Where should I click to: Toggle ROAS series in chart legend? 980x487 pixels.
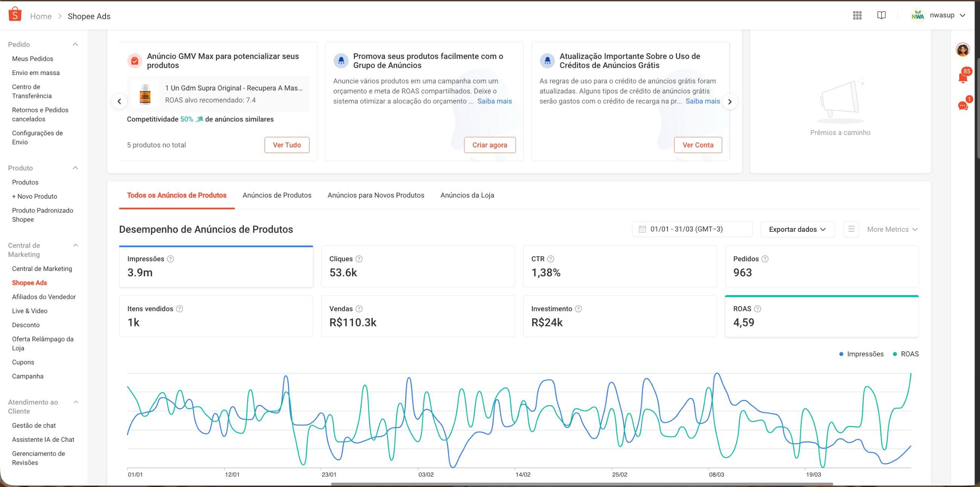click(x=905, y=354)
